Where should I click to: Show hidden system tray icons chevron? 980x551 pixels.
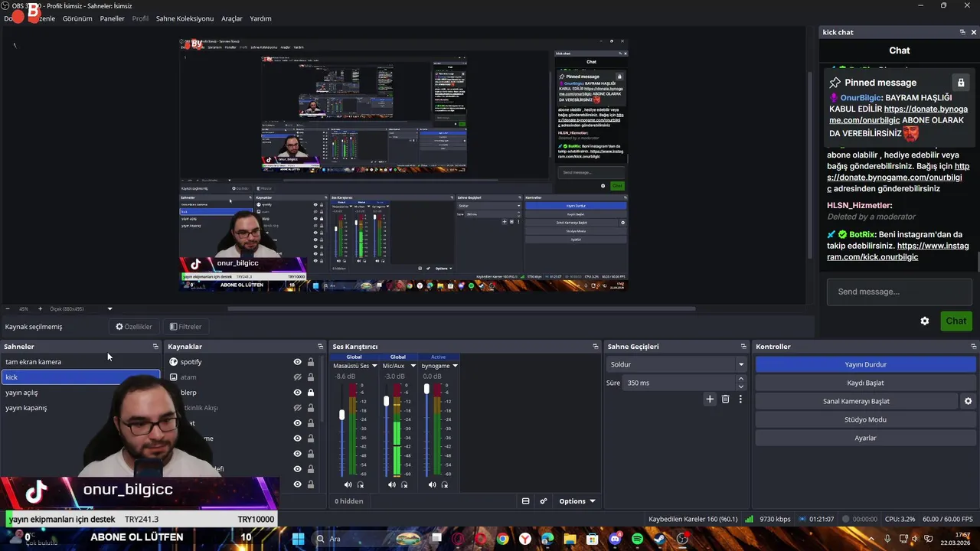[872, 539]
